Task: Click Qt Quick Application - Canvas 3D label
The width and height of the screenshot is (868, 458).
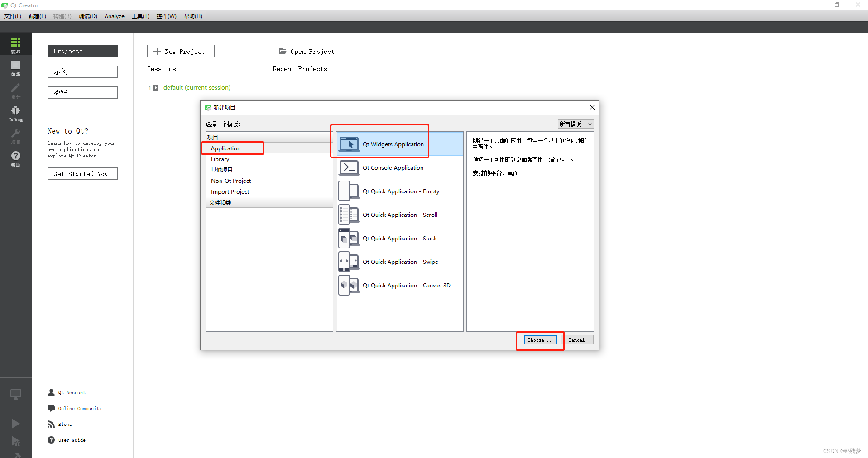Action: pyautogui.click(x=407, y=286)
